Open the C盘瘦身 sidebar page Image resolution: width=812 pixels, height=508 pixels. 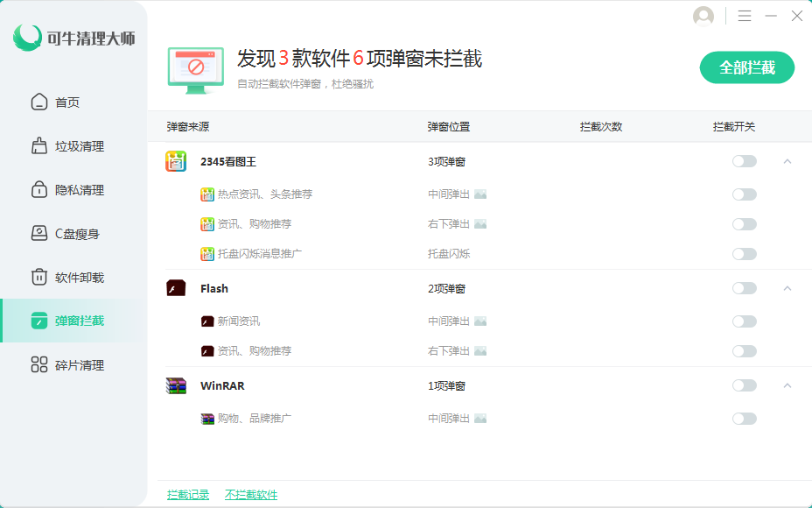[77, 234]
